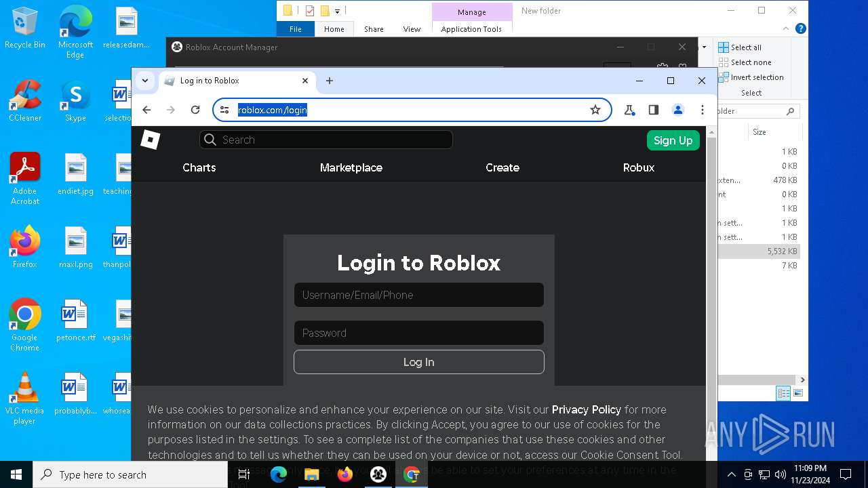Open Charts on Roblox navigation
Screen dimensions: 868x488
[x=199, y=167]
